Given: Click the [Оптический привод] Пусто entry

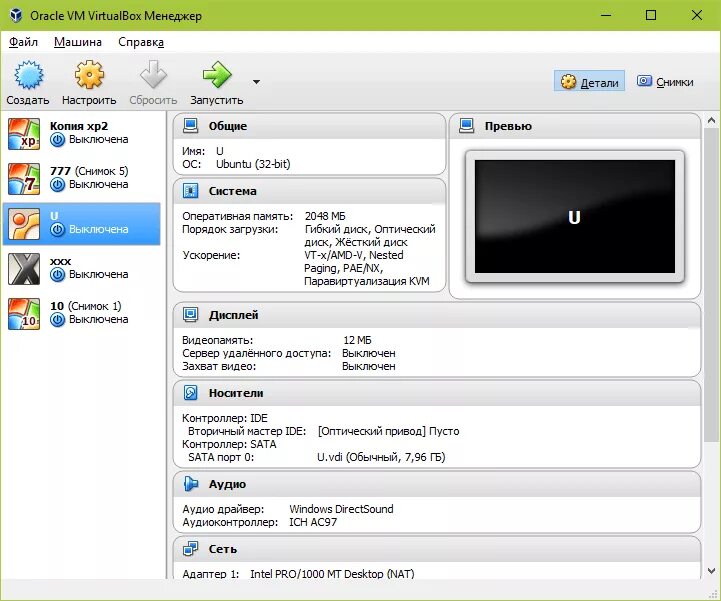Looking at the screenshot, I should point(388,431).
